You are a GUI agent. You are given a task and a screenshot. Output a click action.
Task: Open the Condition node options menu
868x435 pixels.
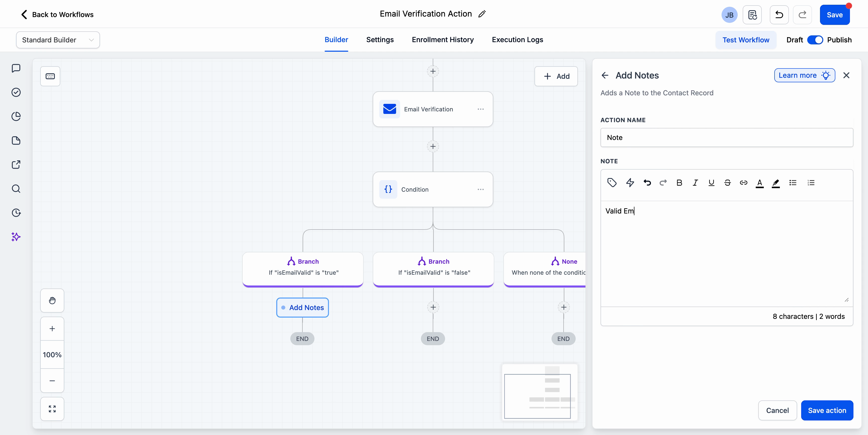(x=480, y=189)
